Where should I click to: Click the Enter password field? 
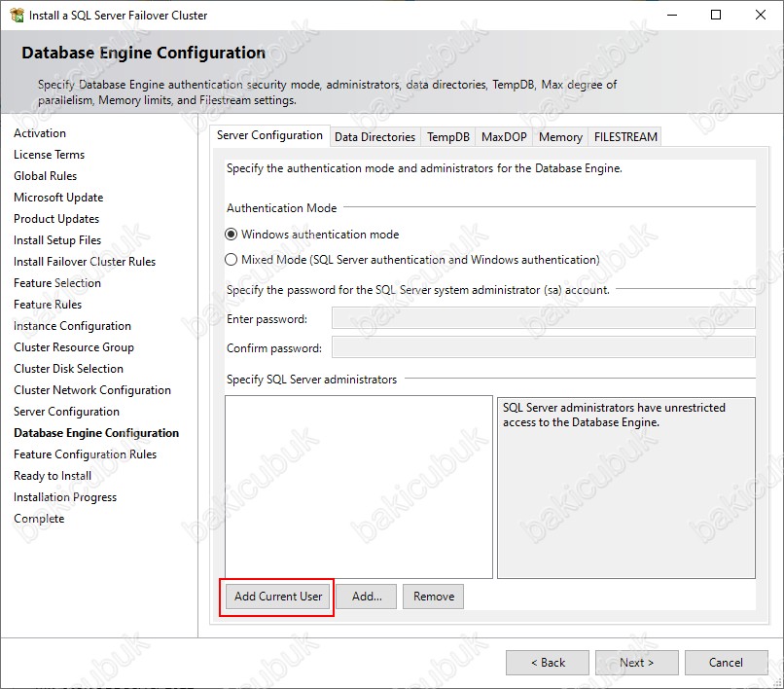[x=544, y=318]
